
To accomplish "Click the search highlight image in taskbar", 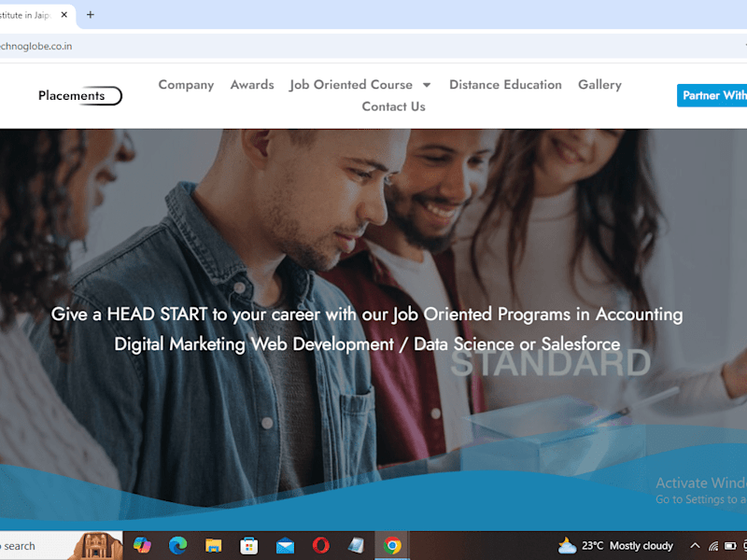I will [x=97, y=546].
